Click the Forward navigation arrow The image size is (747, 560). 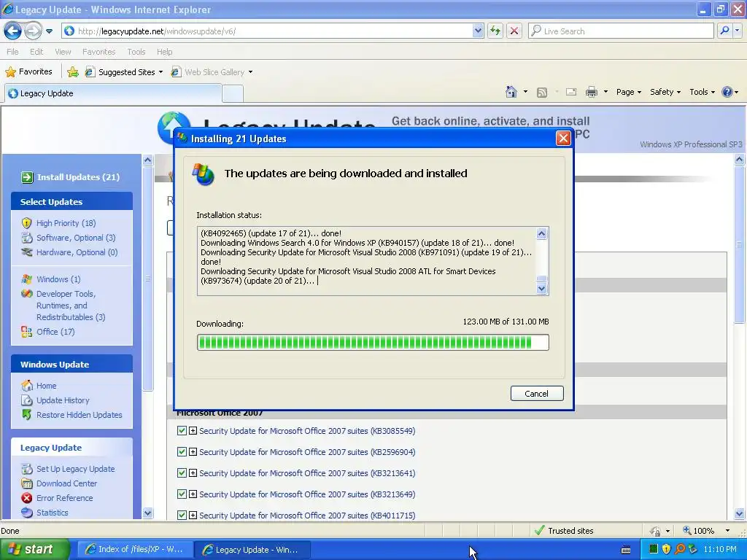point(33,31)
